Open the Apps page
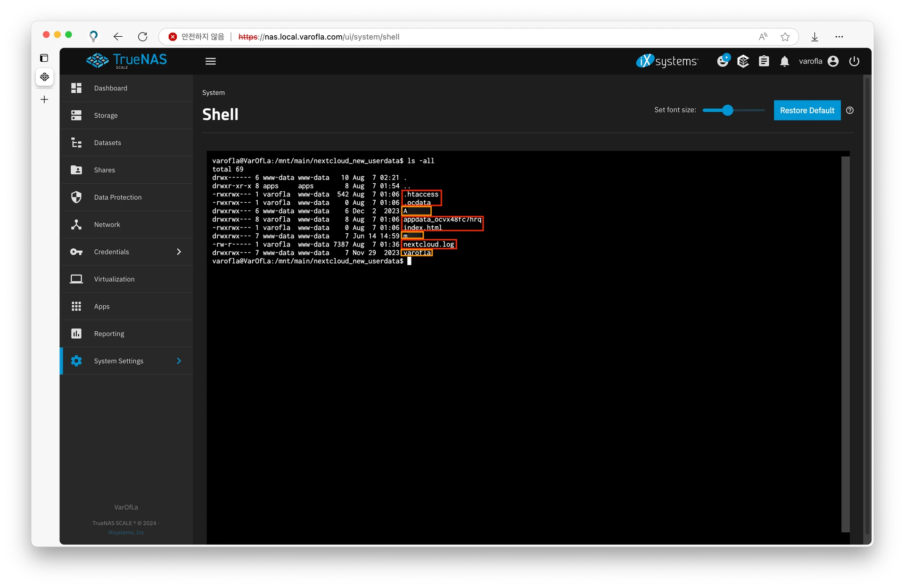The image size is (905, 588). 102,306
